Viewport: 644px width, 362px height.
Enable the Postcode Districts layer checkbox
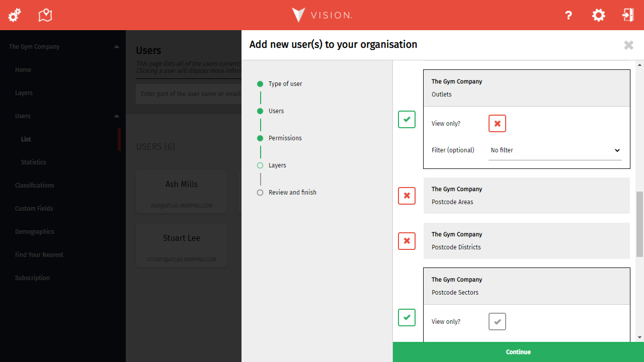pos(407,241)
